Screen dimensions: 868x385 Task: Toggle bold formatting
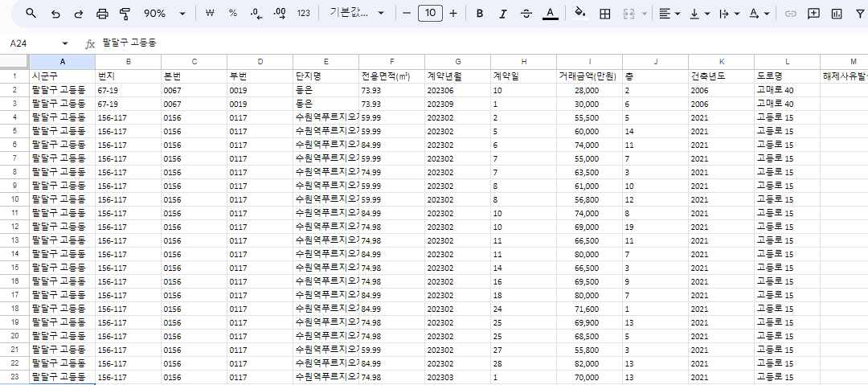(480, 14)
